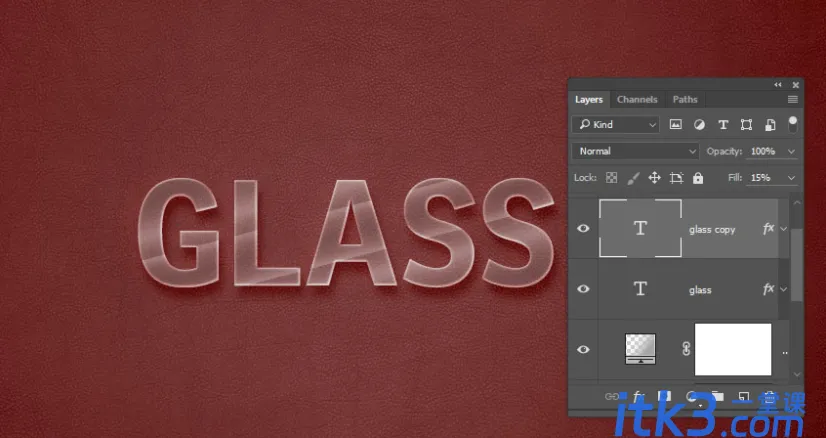
Task: Click fx effects icon on glass copy layer
Action: click(x=768, y=228)
